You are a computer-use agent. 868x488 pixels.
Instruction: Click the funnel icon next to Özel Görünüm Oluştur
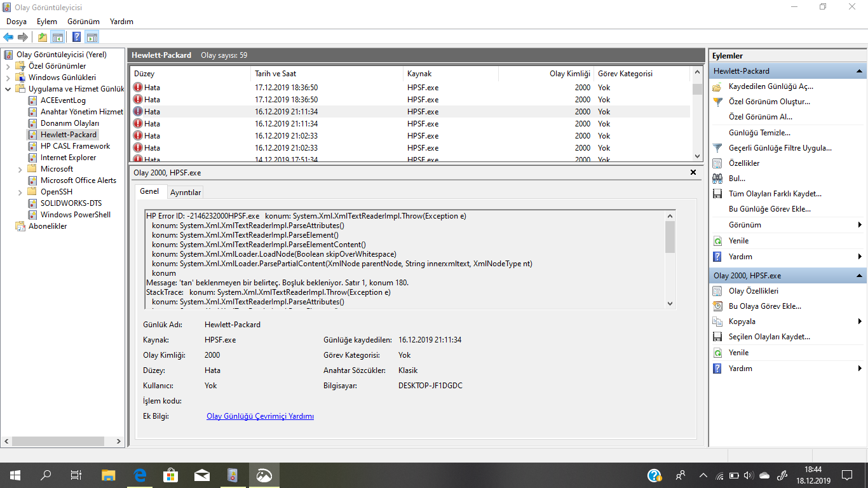coord(719,102)
